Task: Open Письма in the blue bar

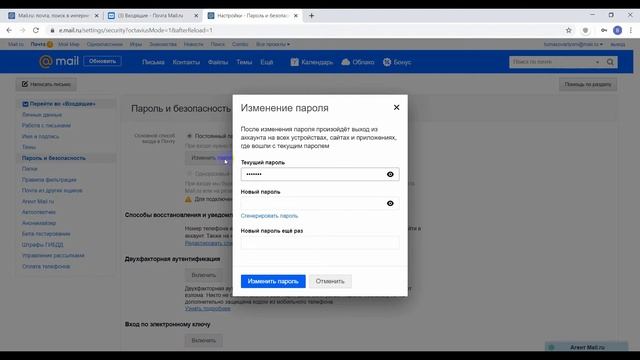Action: click(153, 62)
